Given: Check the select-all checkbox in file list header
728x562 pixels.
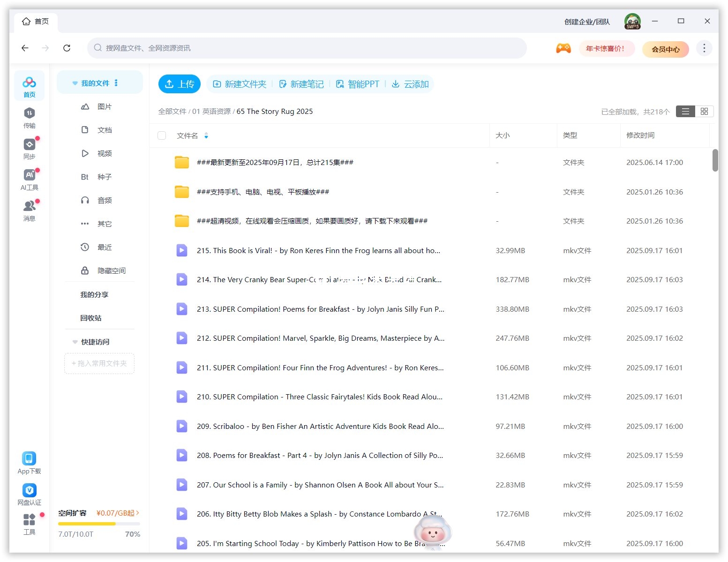Looking at the screenshot, I should (x=162, y=135).
